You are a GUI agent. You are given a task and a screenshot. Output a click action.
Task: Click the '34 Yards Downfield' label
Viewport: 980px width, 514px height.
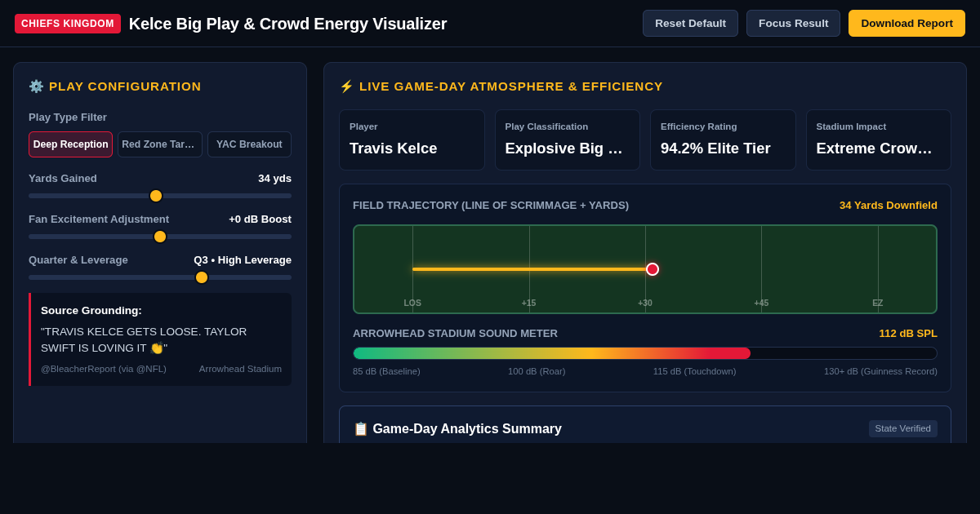coord(889,206)
